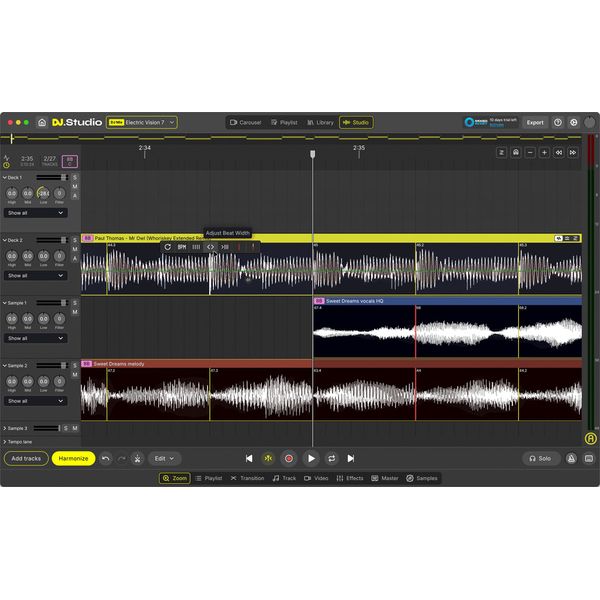This screenshot has height=600, width=600.
Task: Click the redo arrow icon
Action: (x=121, y=458)
